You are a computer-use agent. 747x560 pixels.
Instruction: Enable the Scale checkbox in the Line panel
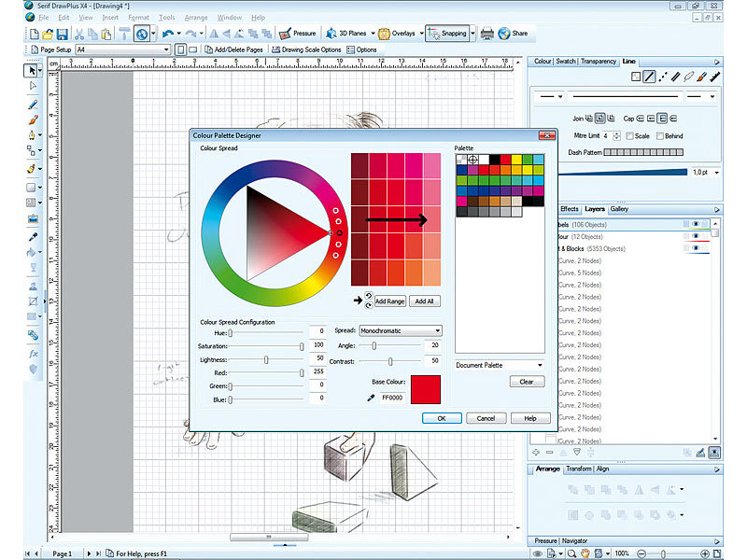[631, 136]
